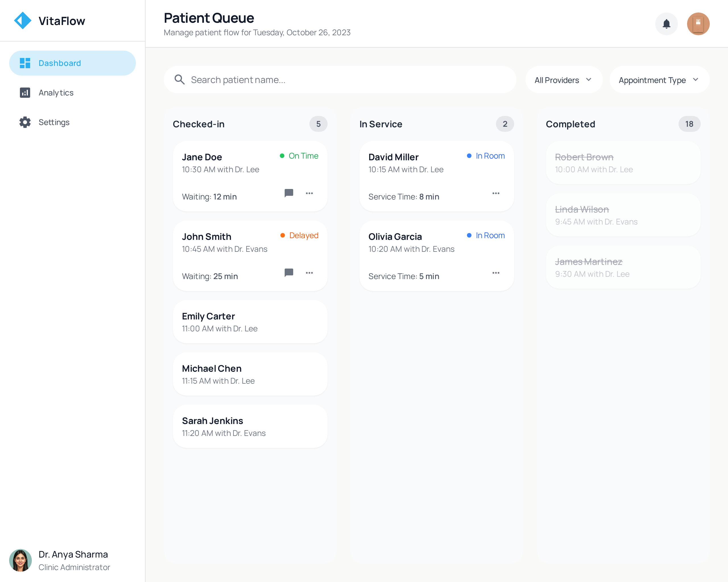Viewport: 728px width, 582px height.
Task: Select Dashboard in the sidebar
Action: tap(60, 63)
